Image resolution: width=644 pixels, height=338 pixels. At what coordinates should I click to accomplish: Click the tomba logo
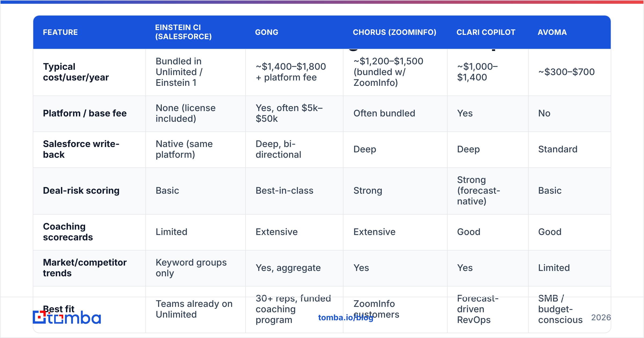pos(67,317)
